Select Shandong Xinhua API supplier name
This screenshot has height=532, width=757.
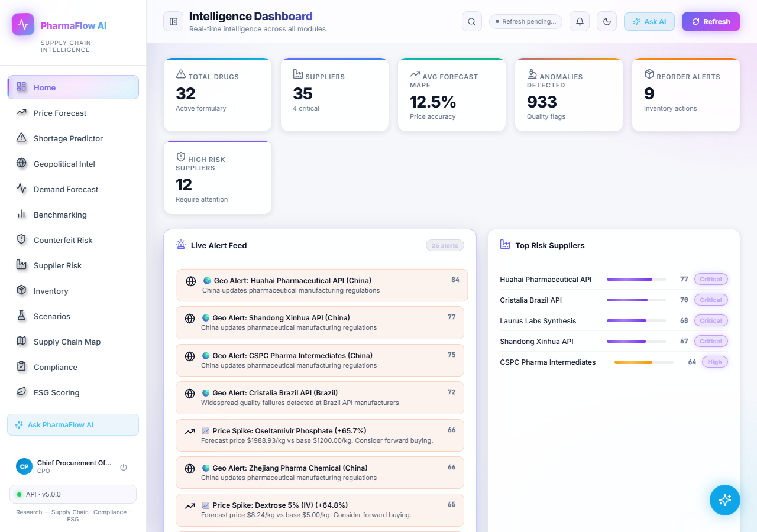click(x=536, y=341)
